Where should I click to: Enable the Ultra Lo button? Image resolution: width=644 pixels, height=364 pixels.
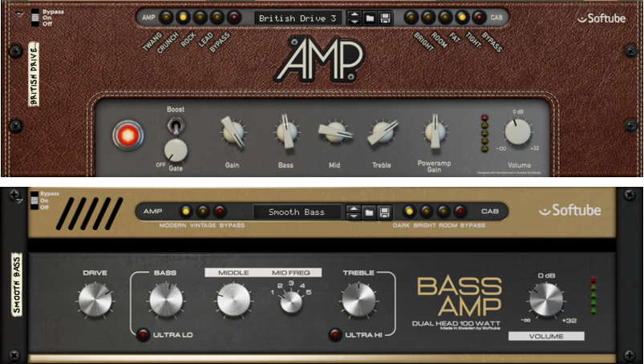pos(143,334)
